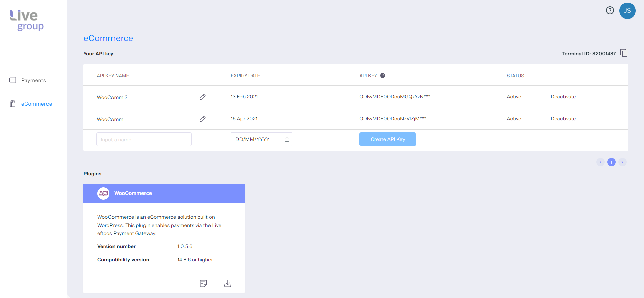This screenshot has height=298, width=644.
Task: Go to Payments in the sidebar
Action: pos(33,80)
